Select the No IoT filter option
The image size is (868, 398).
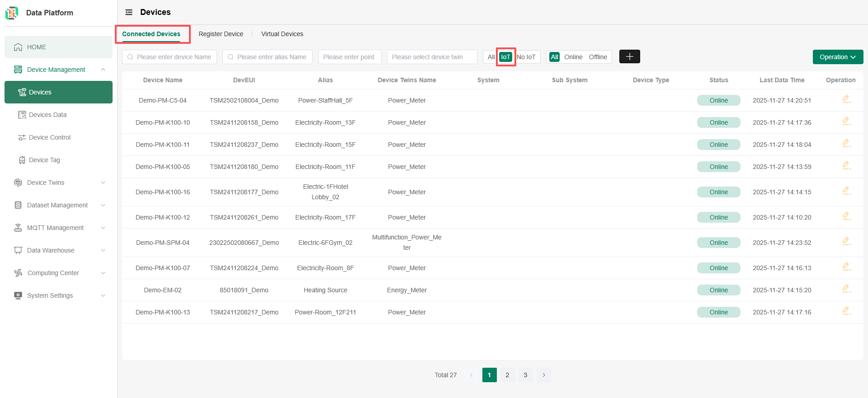tap(526, 57)
